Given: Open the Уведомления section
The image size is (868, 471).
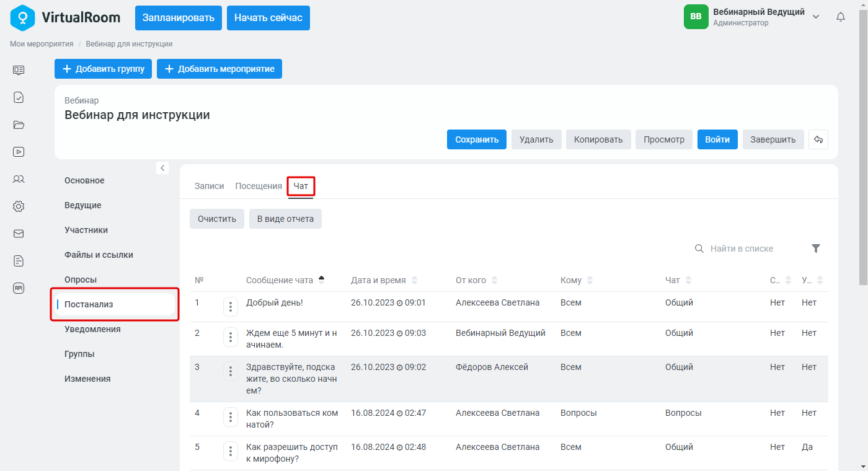Looking at the screenshot, I should (92, 329).
